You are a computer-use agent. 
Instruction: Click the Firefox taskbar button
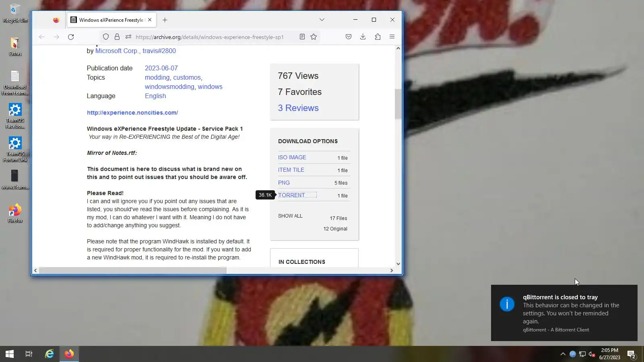pyautogui.click(x=69, y=354)
